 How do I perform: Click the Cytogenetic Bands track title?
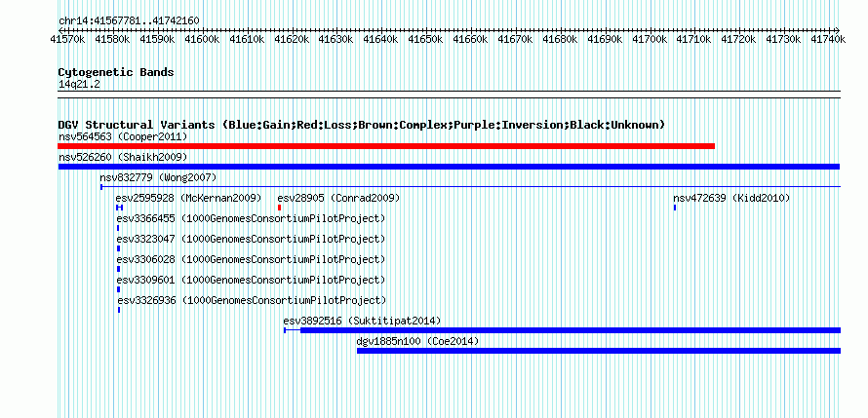(x=116, y=72)
